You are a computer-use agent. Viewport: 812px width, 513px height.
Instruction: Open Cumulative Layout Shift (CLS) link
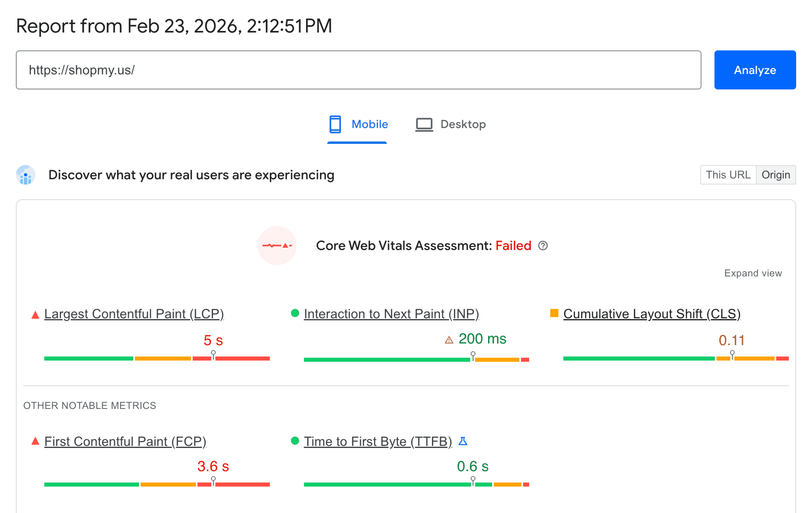[651, 314]
